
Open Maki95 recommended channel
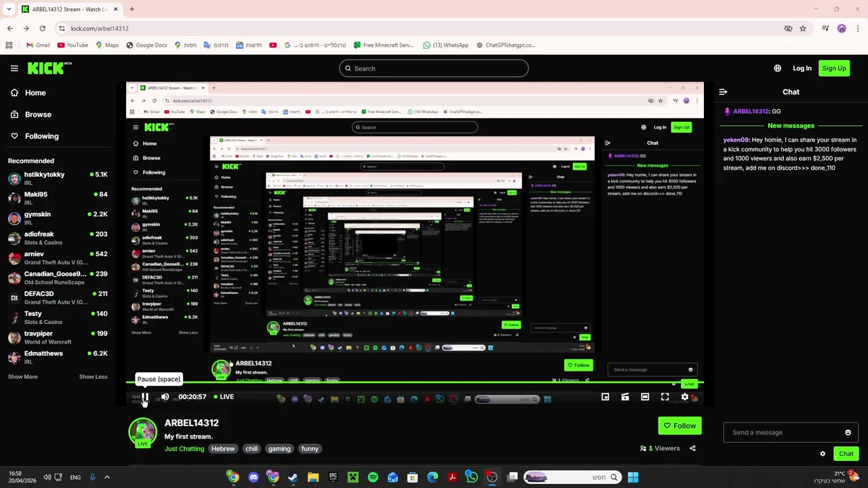[x=58, y=198]
